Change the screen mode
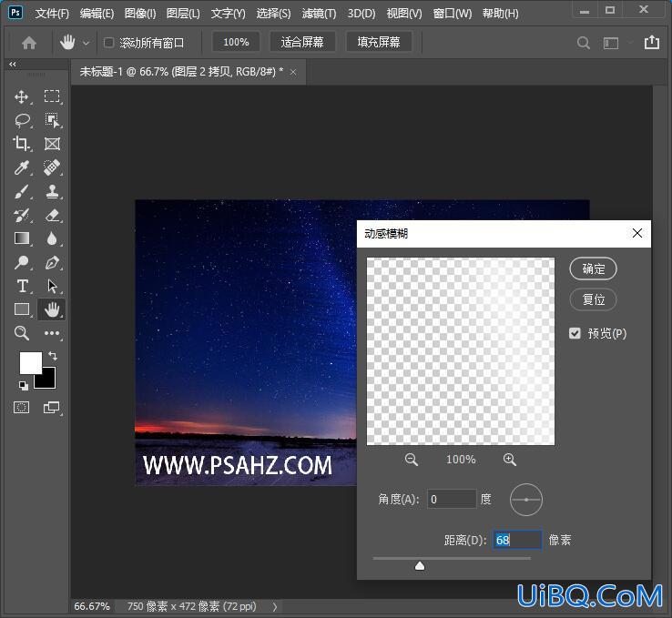The height and width of the screenshot is (618, 672). (51, 407)
